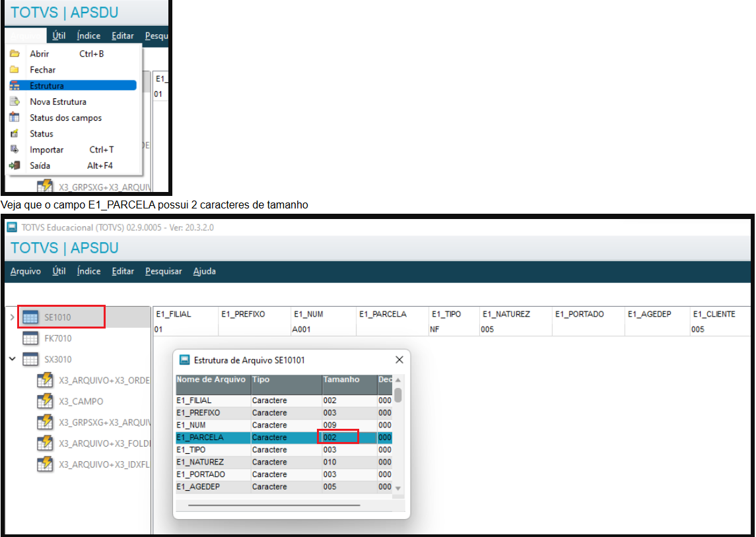756x537 pixels.
Task: Click the A001 value under E1_NUM
Action: pyautogui.click(x=301, y=329)
